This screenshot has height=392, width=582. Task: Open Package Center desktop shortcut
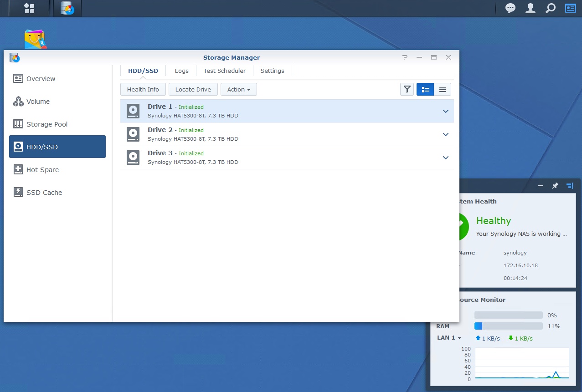pyautogui.click(x=36, y=40)
